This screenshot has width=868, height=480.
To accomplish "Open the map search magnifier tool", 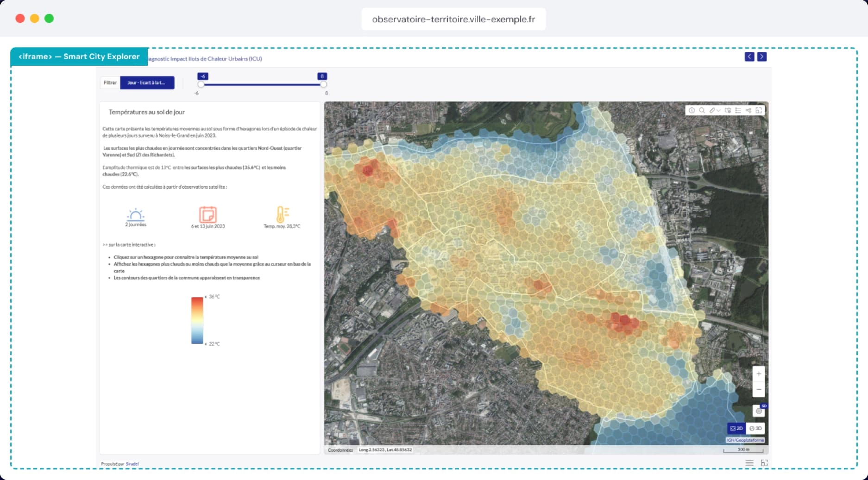I will (702, 110).
